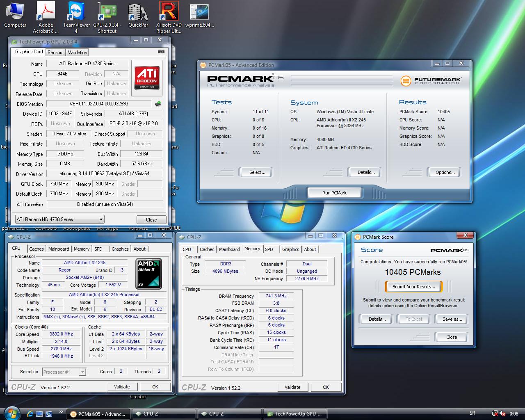Click OK in CPU-Z memory window
The height and width of the screenshot is (420, 525).
click(326, 387)
